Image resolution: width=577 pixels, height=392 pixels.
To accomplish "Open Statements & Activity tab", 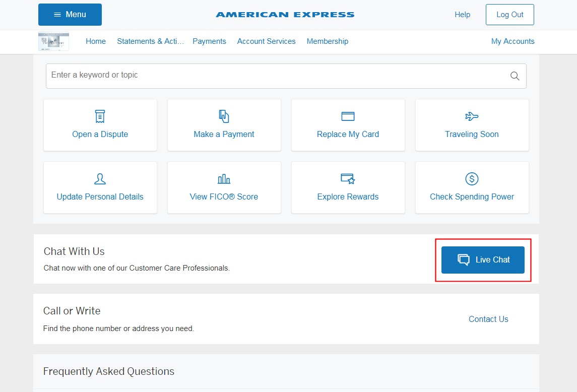I will (x=150, y=41).
